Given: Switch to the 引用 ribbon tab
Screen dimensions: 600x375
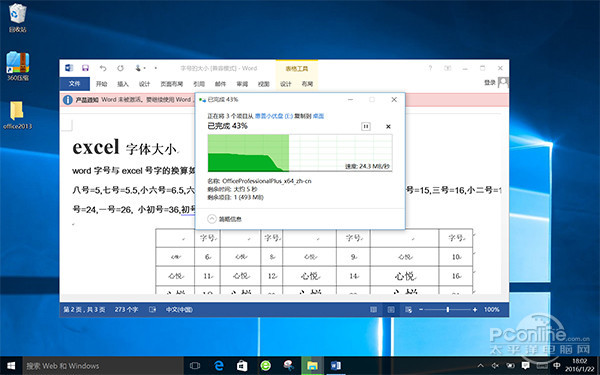Looking at the screenshot, I should (x=199, y=84).
